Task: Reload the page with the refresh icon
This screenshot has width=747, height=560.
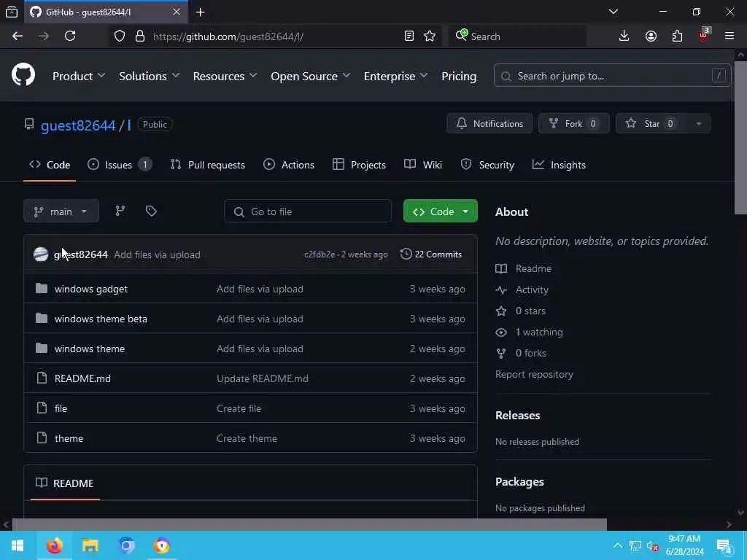Action: 70,36
